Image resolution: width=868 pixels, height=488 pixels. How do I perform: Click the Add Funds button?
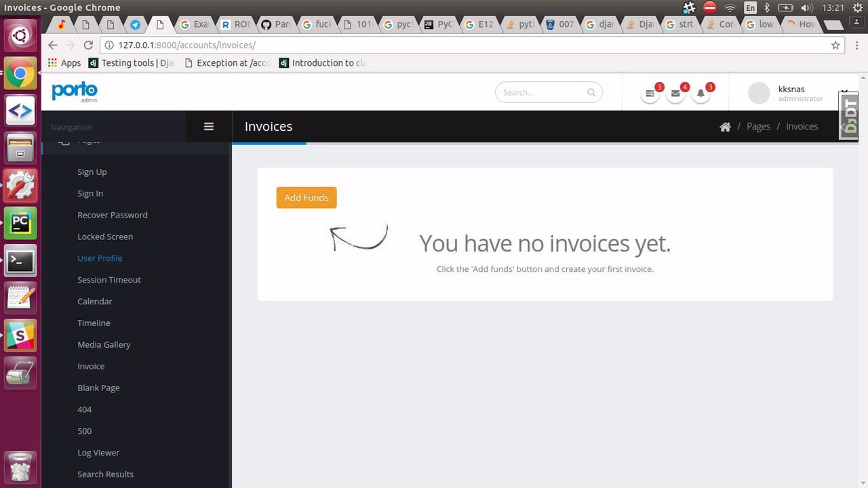point(307,197)
